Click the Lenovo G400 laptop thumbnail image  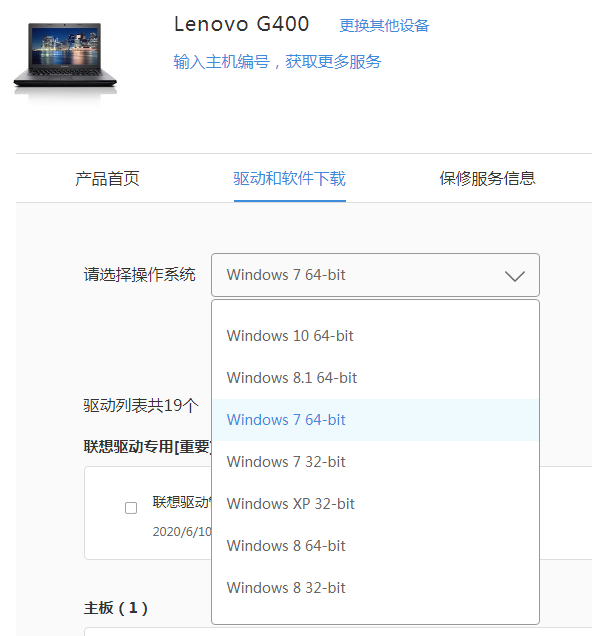click(x=65, y=58)
